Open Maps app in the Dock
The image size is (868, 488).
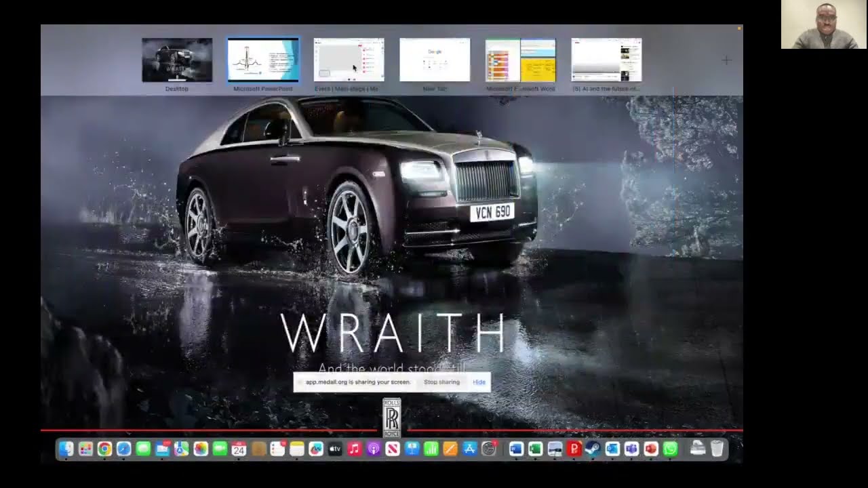tap(181, 449)
